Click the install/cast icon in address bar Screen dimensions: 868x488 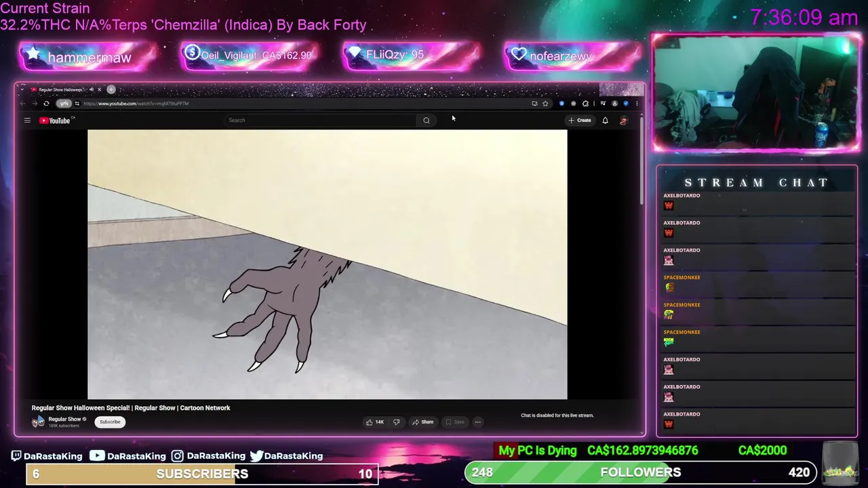pos(534,104)
